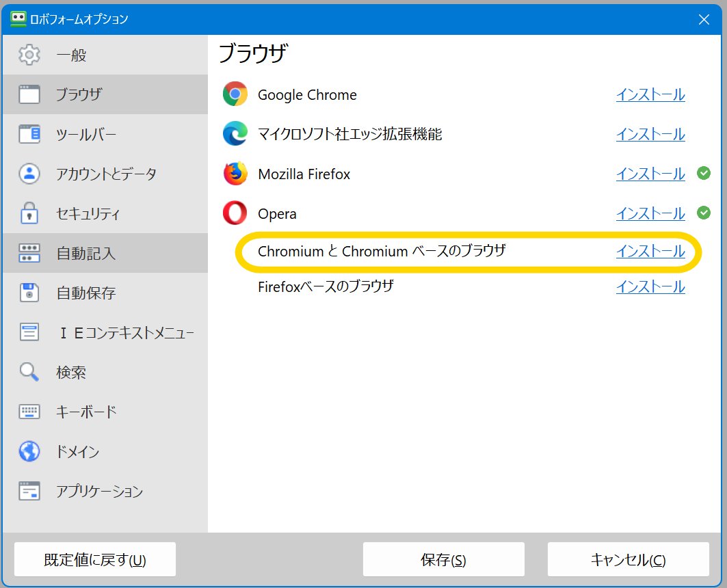Click the Google Chrome logo icon

click(235, 94)
